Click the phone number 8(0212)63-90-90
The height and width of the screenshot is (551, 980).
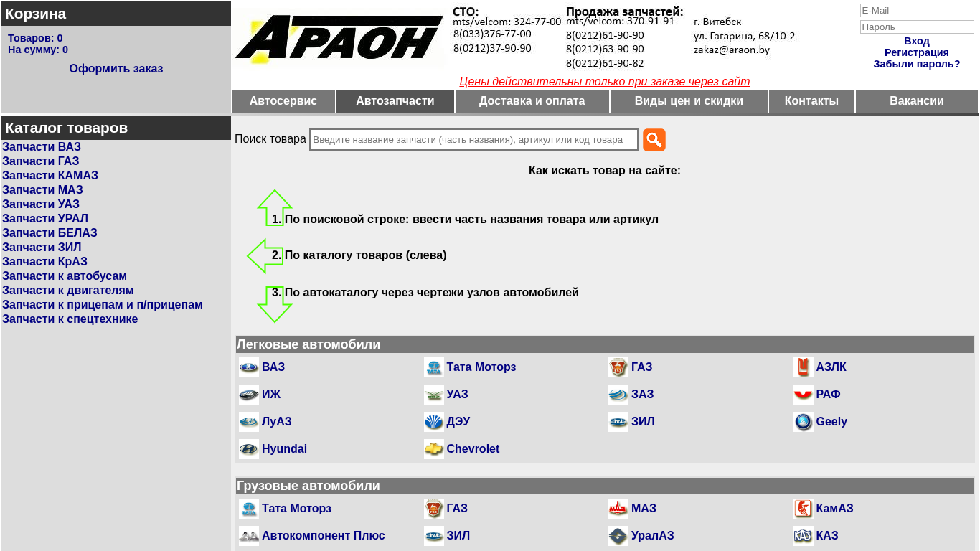tap(605, 50)
